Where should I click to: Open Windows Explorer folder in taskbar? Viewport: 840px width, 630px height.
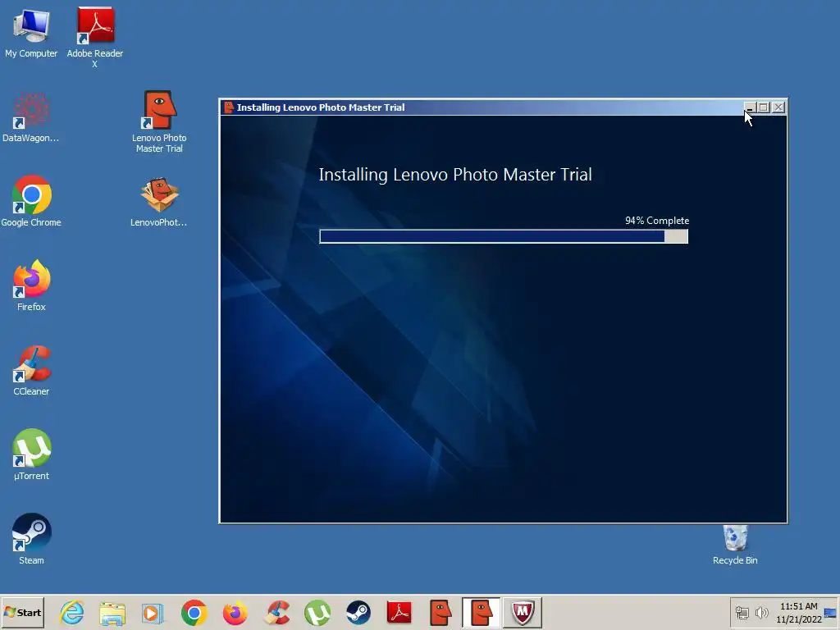[112, 613]
